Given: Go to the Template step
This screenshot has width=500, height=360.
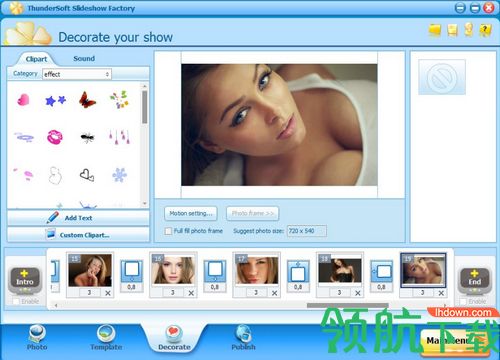Looking at the screenshot, I should pos(106,337).
